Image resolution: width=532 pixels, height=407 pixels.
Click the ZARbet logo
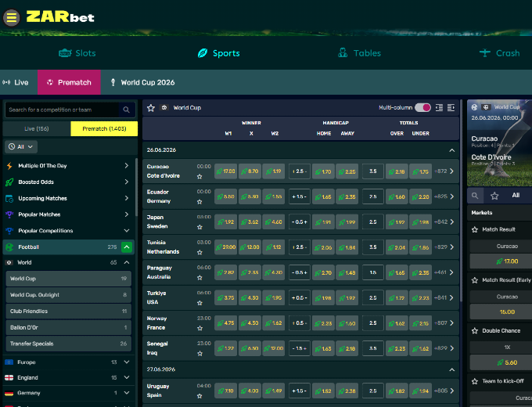pos(60,16)
